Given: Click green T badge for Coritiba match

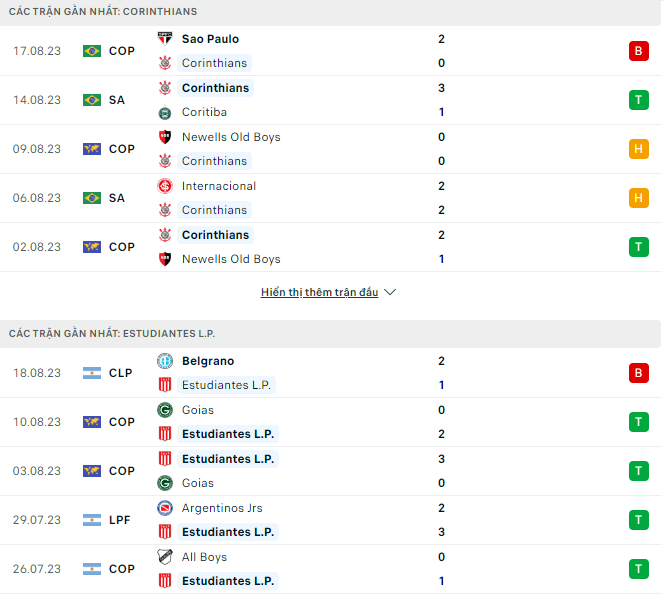Looking at the screenshot, I should pos(638,100).
